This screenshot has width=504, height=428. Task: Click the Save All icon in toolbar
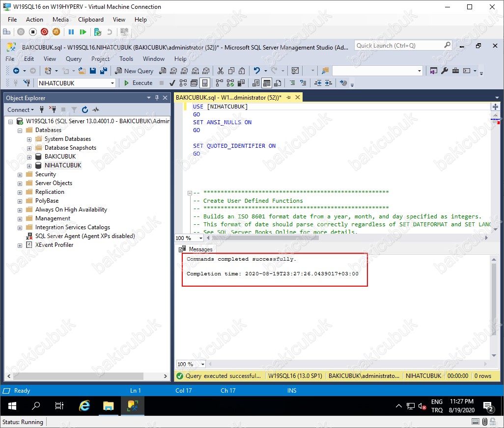pyautogui.click(x=103, y=71)
